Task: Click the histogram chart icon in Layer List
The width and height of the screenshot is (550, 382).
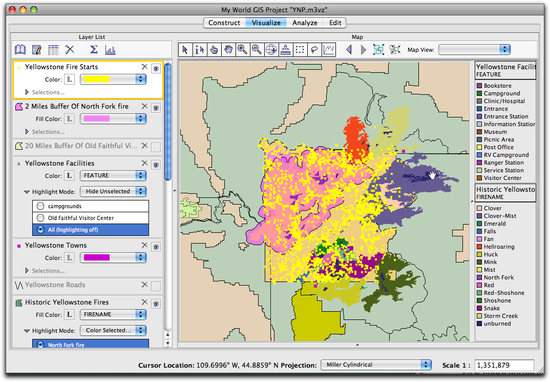Action: (110, 50)
